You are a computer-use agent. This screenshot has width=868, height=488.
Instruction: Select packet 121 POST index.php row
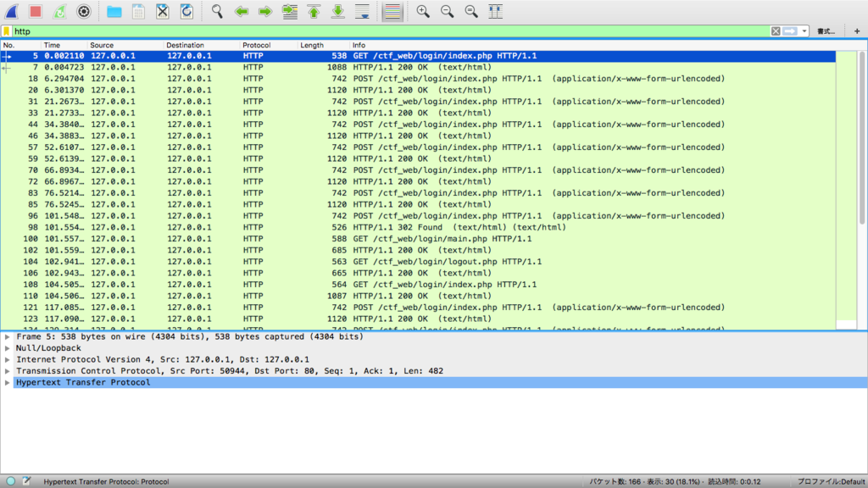[x=418, y=308]
